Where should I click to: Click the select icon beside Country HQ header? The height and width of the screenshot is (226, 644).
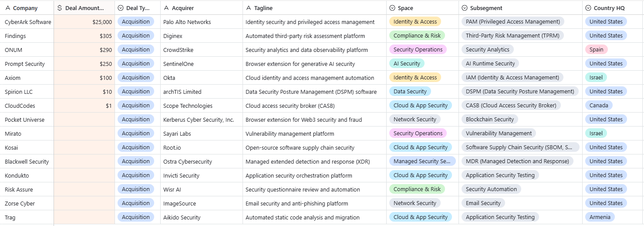(588, 8)
